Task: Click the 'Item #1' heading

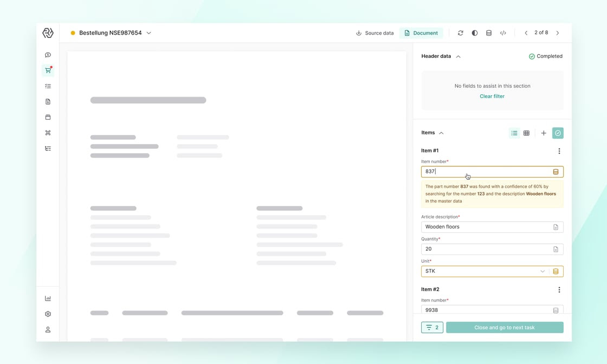Action: click(x=430, y=151)
